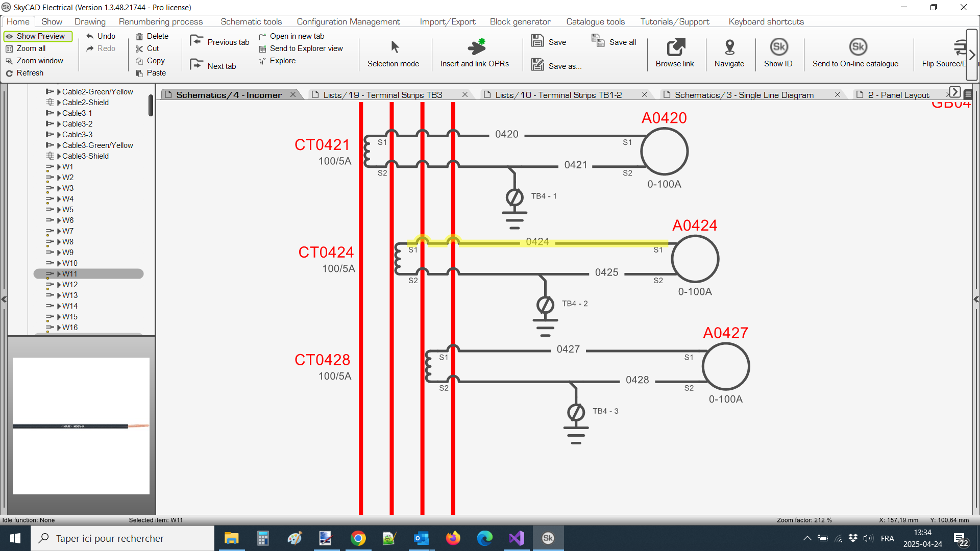This screenshot has width=980, height=551.
Task: Open the document tabs list menu
Action: 968,94
